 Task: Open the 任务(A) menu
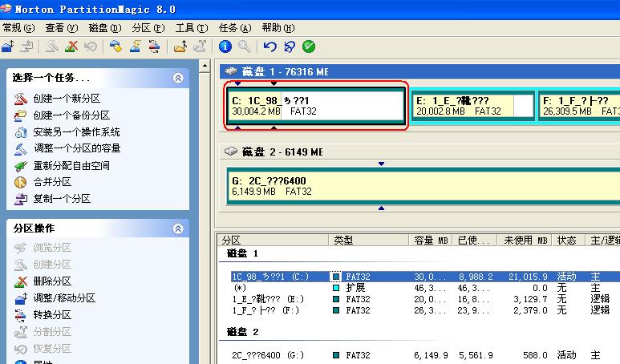coord(235,28)
